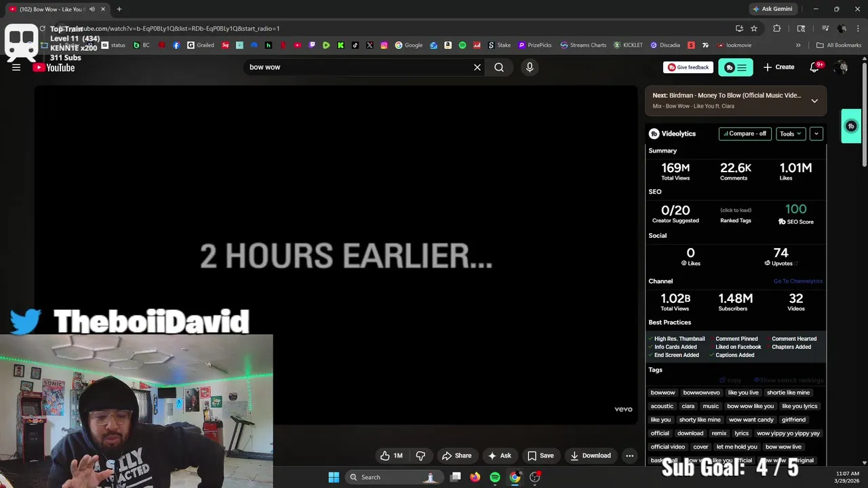Viewport: 868px width, 488px height.
Task: Open Task View in the taskbar
Action: coord(456,477)
